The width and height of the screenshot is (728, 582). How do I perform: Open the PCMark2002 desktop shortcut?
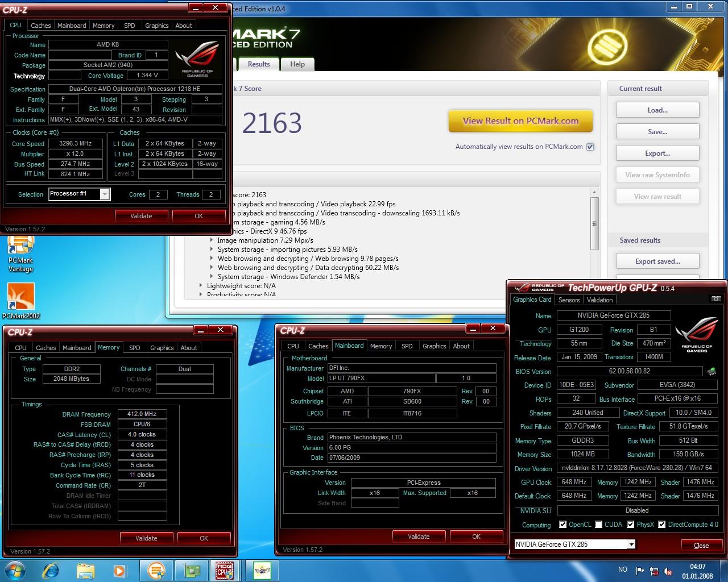[20, 301]
